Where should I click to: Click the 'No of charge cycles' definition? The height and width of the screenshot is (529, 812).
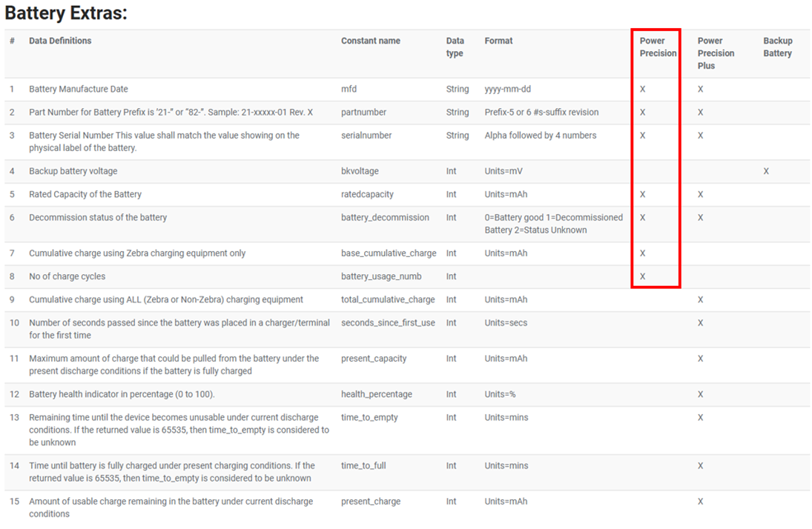coord(67,276)
